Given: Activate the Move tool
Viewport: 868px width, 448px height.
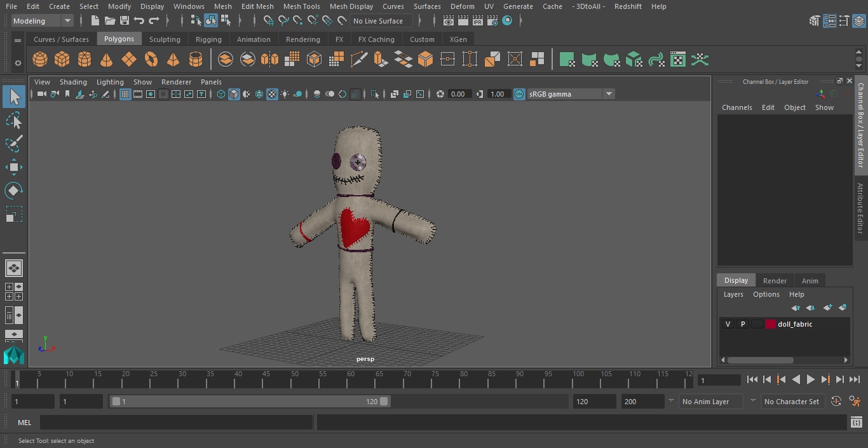Looking at the screenshot, I should [14, 167].
